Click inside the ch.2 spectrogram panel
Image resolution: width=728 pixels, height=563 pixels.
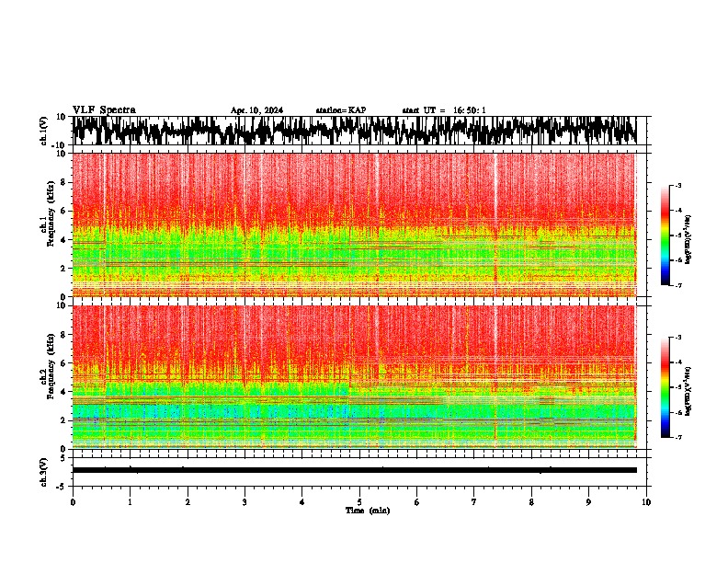click(x=354, y=377)
